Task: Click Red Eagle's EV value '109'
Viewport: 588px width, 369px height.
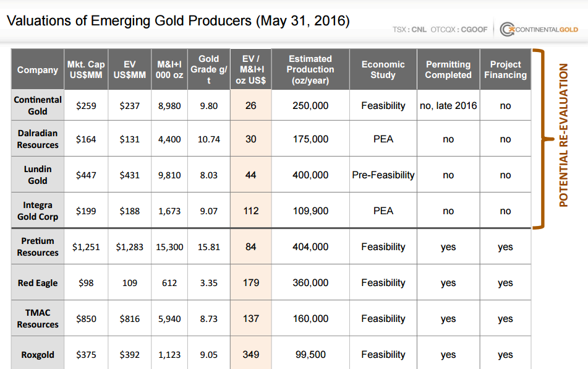Action: (129, 283)
